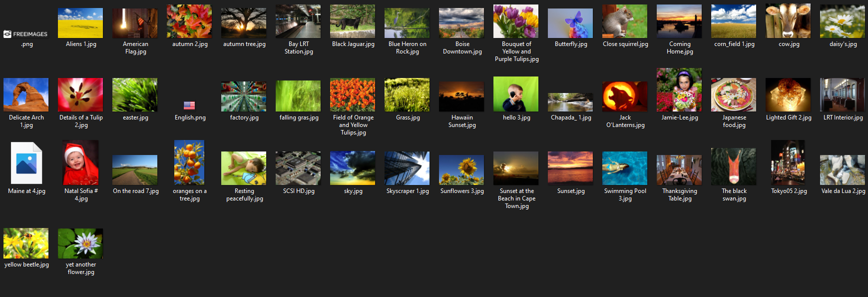The image size is (868, 297).
Task: Select Bouquet of Yellow and Purple Tulips.jpg
Action: (x=516, y=21)
